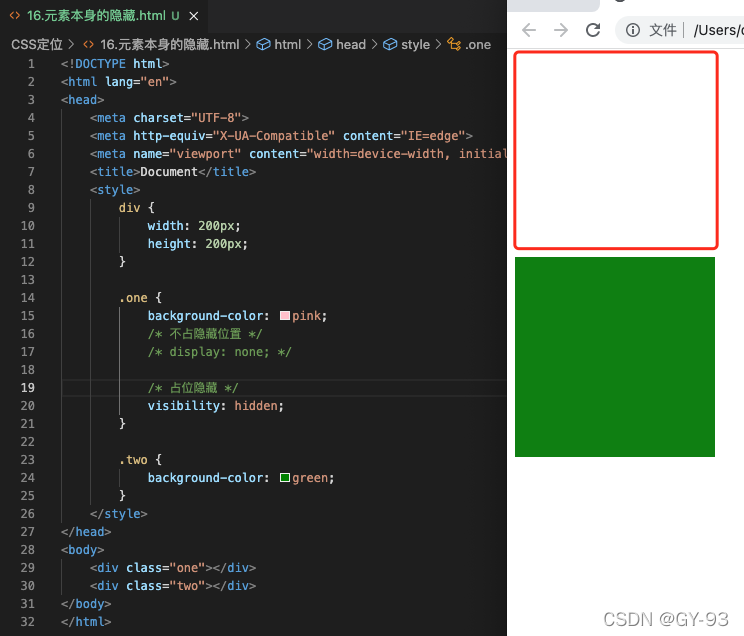Click the breadcrumb file icon before 16.元素本身的隐藏.html
744x636 pixels.
click(88, 45)
